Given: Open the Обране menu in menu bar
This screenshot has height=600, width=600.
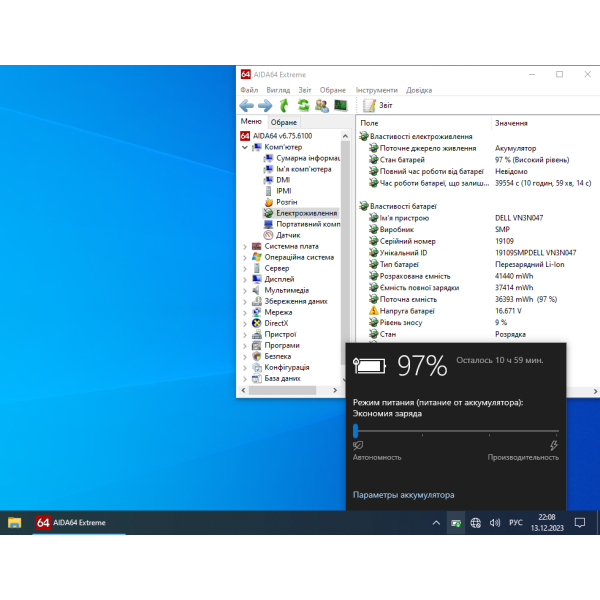Looking at the screenshot, I should (333, 90).
